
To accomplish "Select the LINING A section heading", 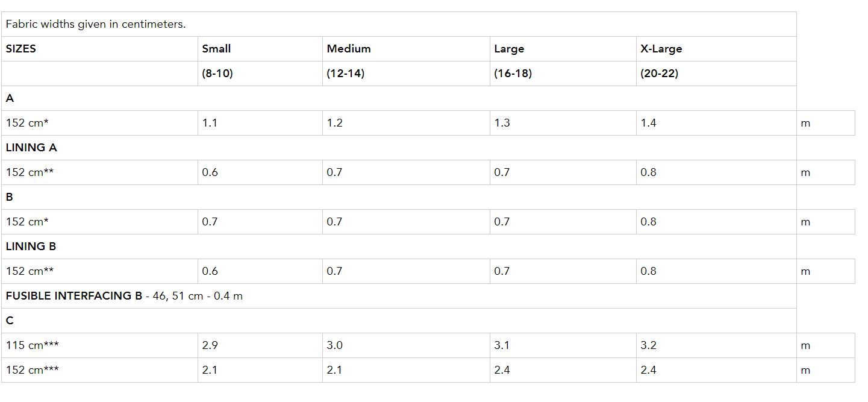I will coord(31,148).
